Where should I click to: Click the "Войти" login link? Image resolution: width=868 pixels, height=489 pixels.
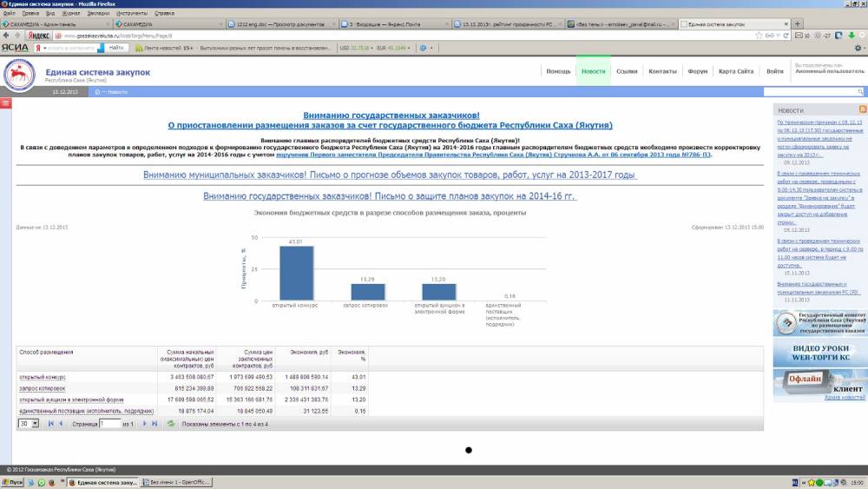774,71
